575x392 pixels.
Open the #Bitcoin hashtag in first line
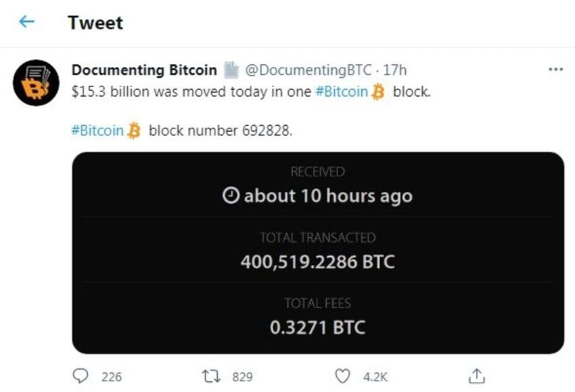tap(342, 92)
